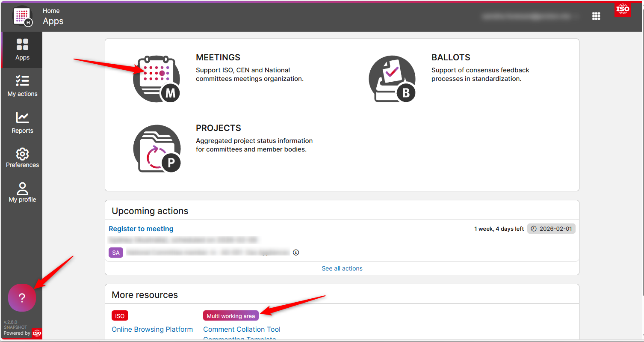Select Apps in the left sidebar
Viewport: 644px width, 342px height.
pos(22,50)
